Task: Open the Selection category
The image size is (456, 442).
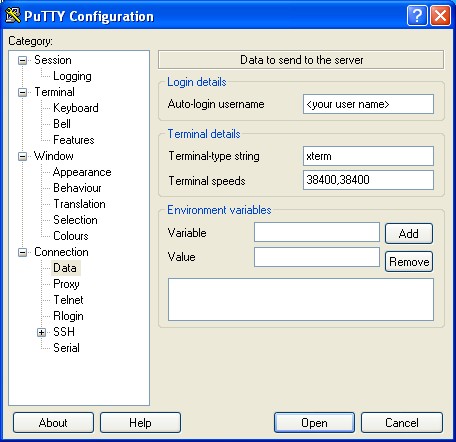Action: pos(75,220)
